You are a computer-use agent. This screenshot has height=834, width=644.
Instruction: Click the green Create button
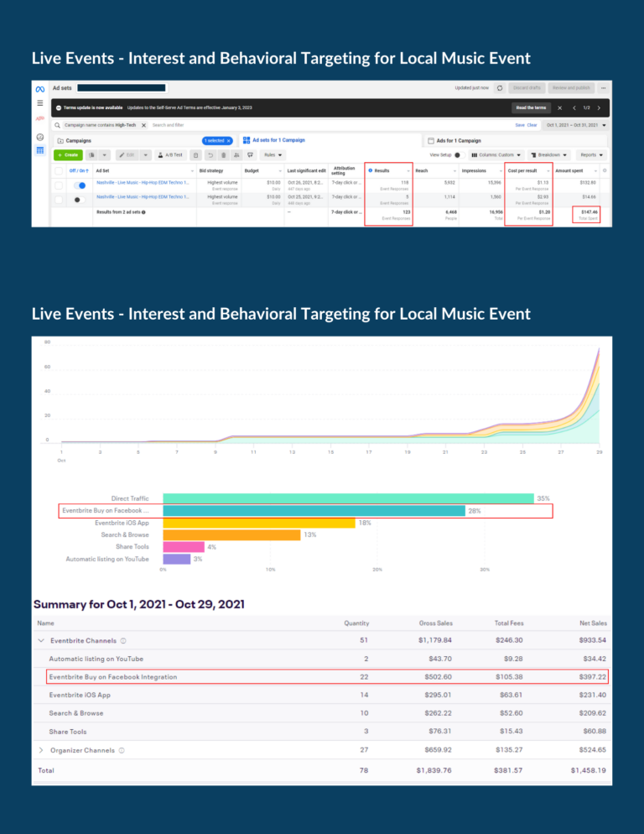click(x=68, y=155)
